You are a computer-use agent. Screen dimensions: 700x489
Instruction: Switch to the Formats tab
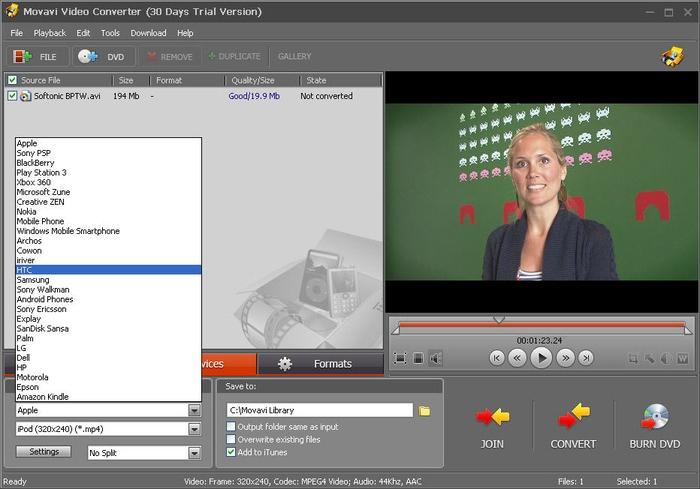321,364
